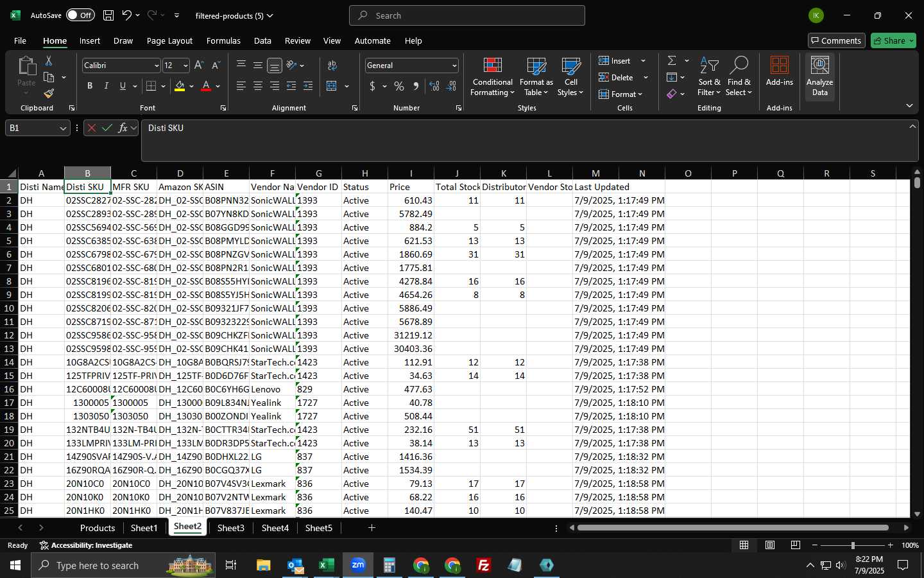Toggle Bold formatting
This screenshot has width=924, height=578.
pyautogui.click(x=90, y=86)
